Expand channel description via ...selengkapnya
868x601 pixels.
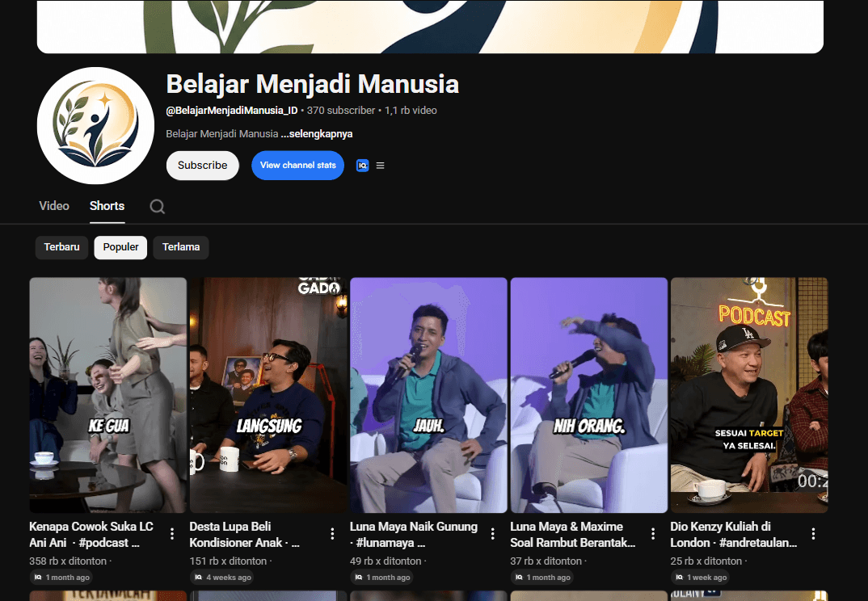[317, 134]
